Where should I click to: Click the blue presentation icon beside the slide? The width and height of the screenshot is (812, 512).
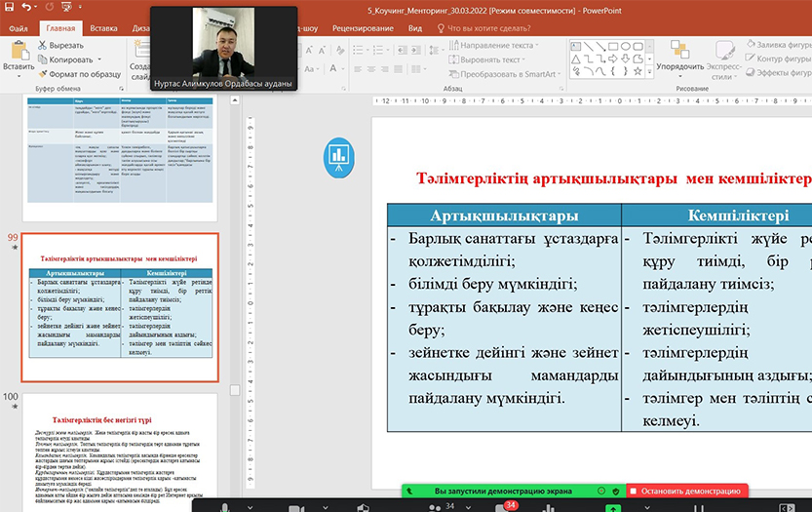coord(339,153)
